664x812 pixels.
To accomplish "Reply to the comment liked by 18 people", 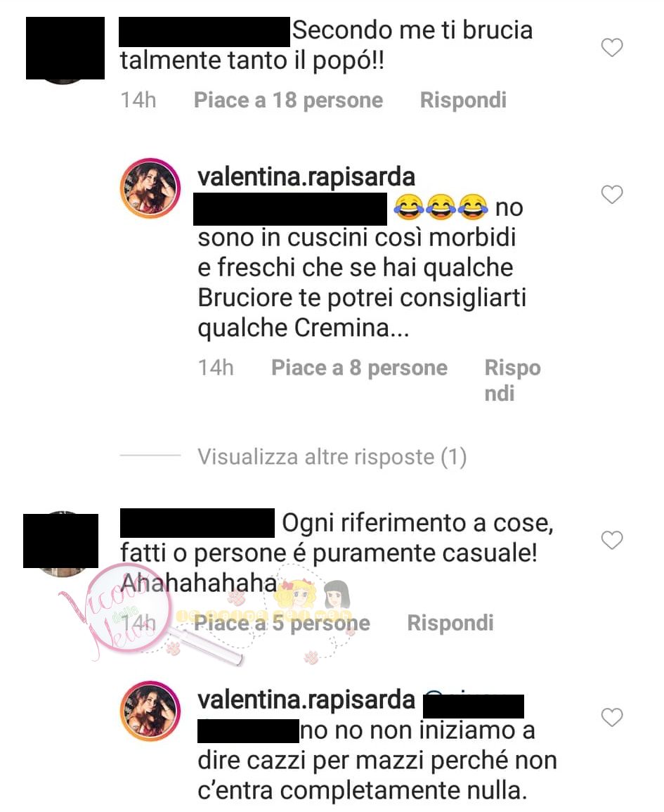I will click(x=463, y=100).
